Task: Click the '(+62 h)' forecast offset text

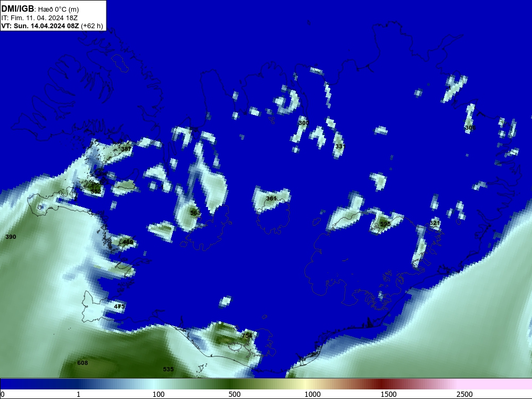Action: [x=92, y=26]
